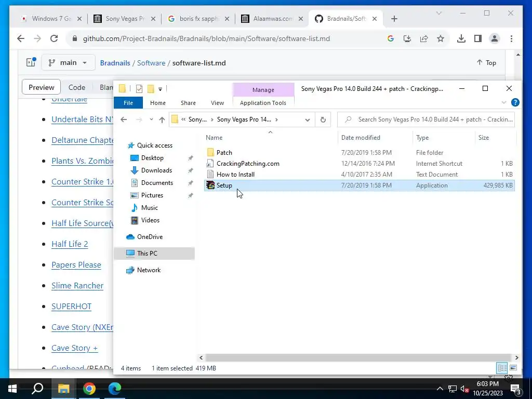The image size is (532, 399).
Task: Open Google Chrome from taskbar
Action: click(89, 389)
